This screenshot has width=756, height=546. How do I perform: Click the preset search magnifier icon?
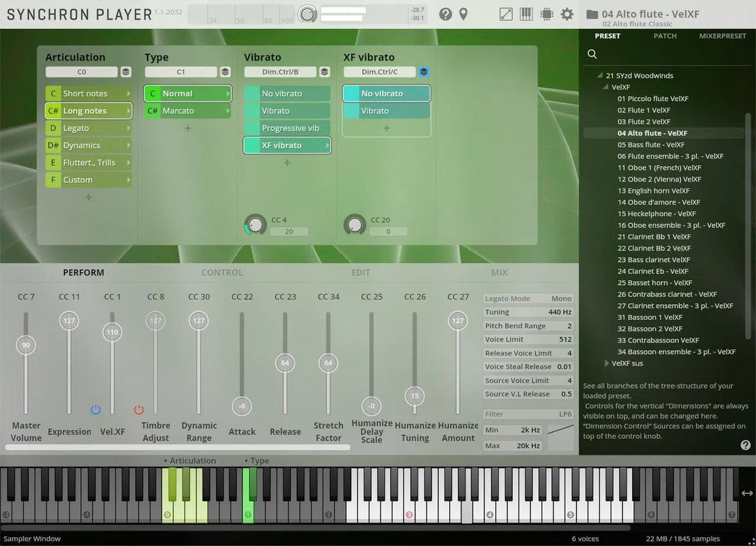592,54
